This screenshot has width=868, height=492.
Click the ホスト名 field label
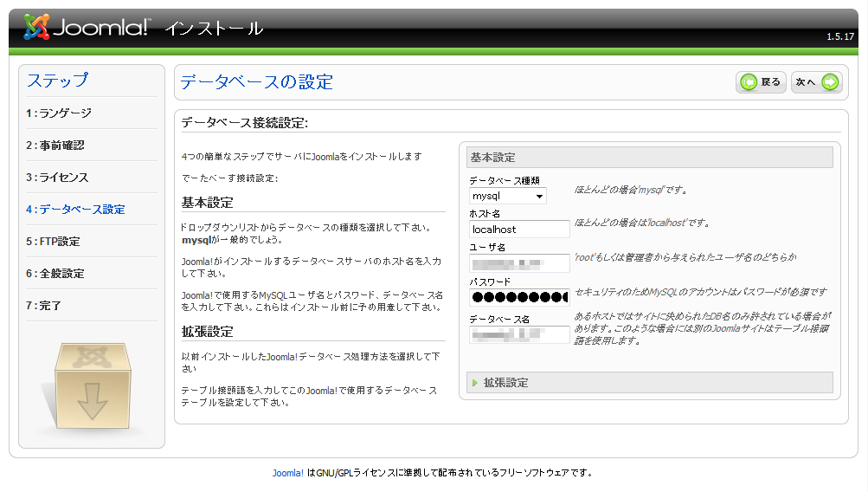485,214
